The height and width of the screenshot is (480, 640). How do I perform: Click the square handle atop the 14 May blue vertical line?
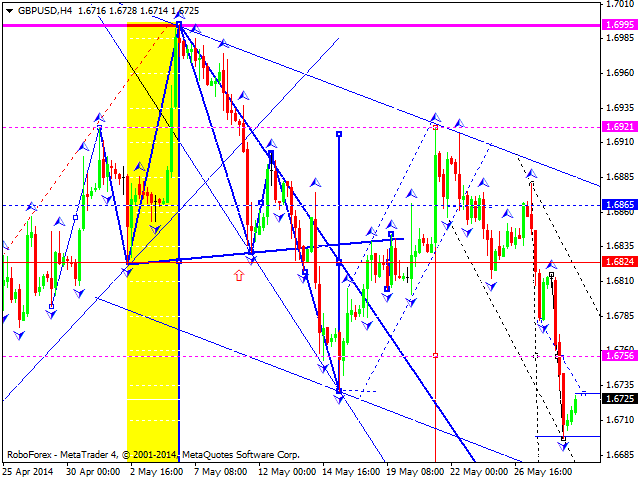(x=339, y=134)
